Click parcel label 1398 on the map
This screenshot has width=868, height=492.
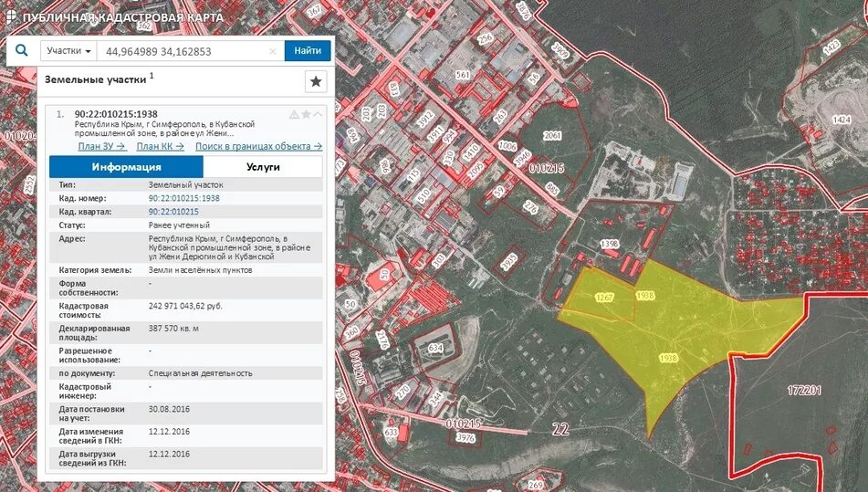[x=610, y=244]
